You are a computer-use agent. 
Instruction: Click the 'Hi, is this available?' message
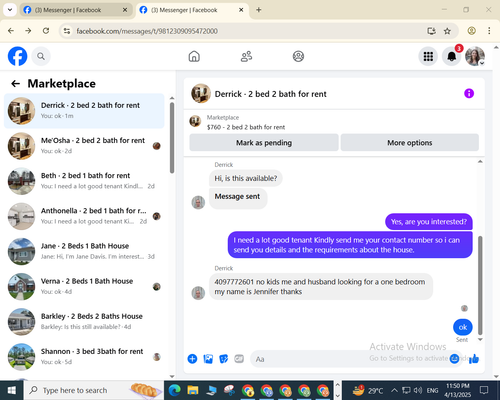click(x=246, y=178)
